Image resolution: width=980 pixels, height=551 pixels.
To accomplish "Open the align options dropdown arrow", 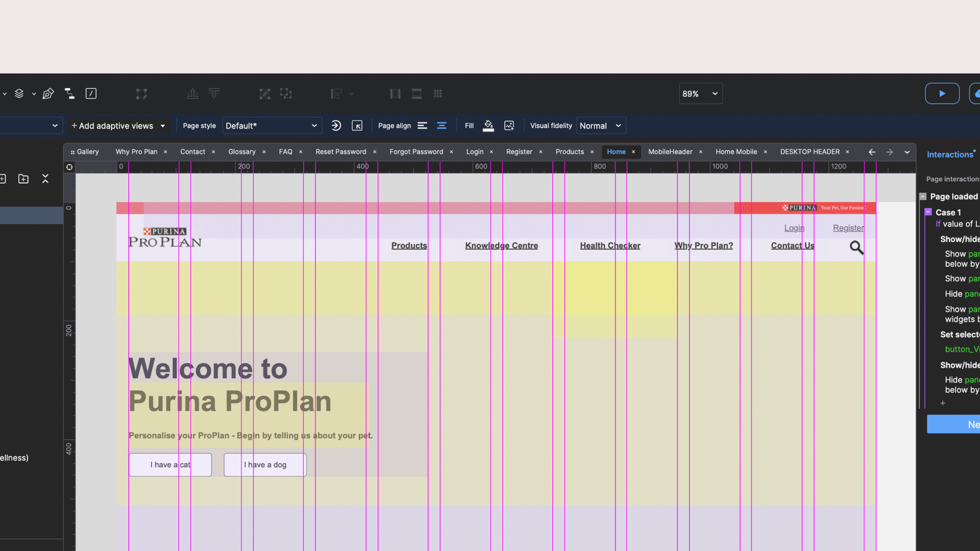I will click(352, 94).
